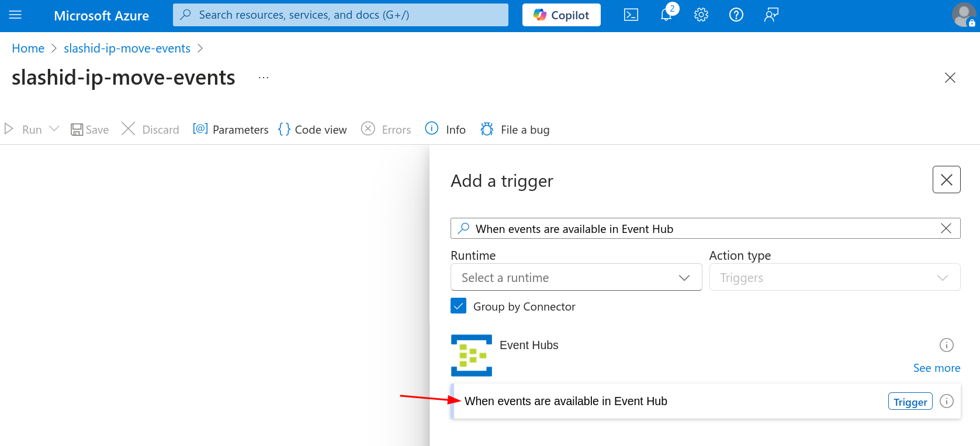
Task: Open the Help question mark menu
Action: pyautogui.click(x=736, y=15)
